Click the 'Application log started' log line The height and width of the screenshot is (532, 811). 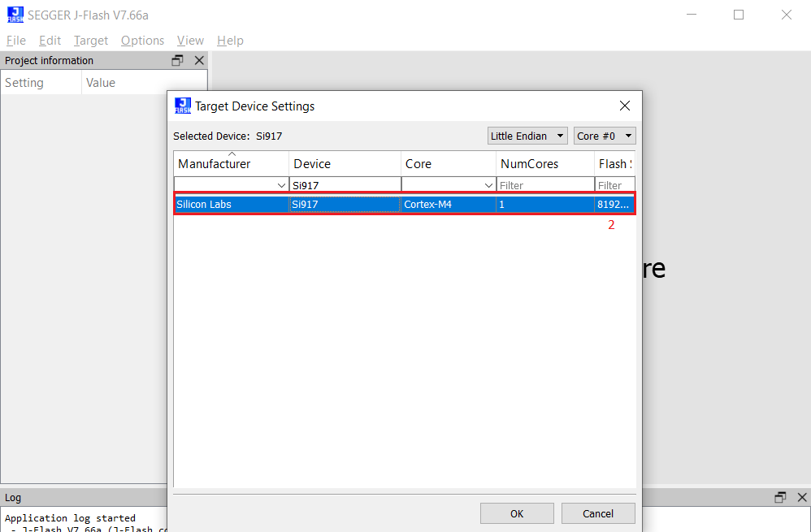coord(71,518)
